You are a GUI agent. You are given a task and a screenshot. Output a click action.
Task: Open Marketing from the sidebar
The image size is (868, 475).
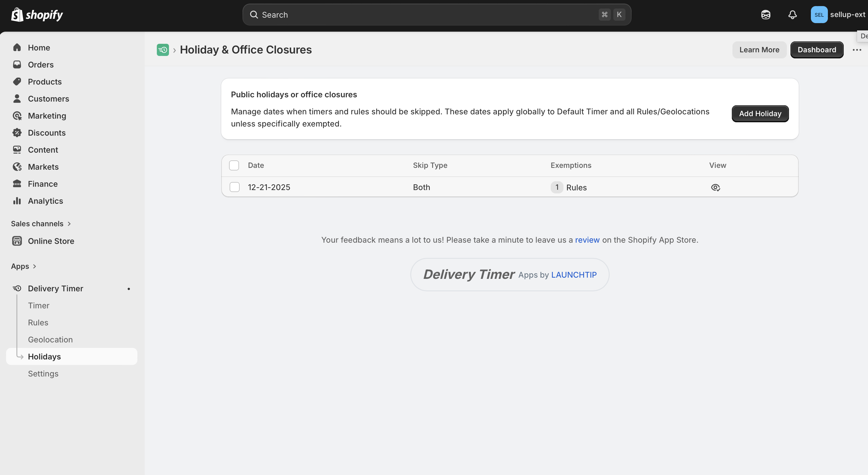pyautogui.click(x=47, y=116)
